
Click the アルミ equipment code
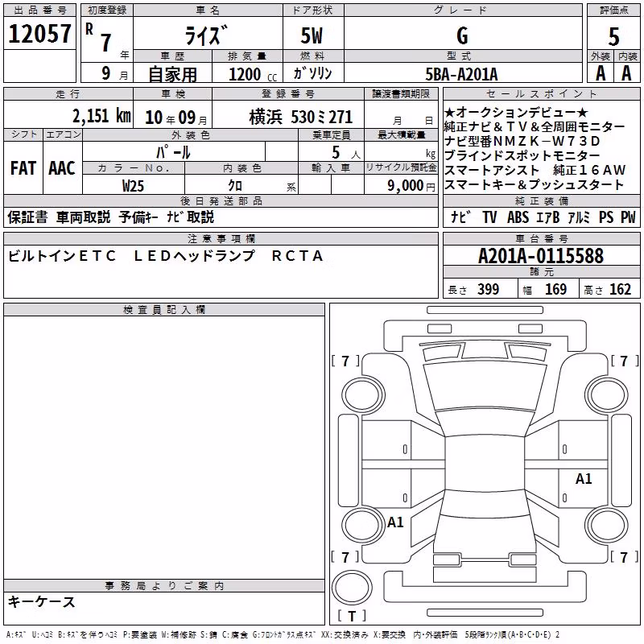click(579, 217)
